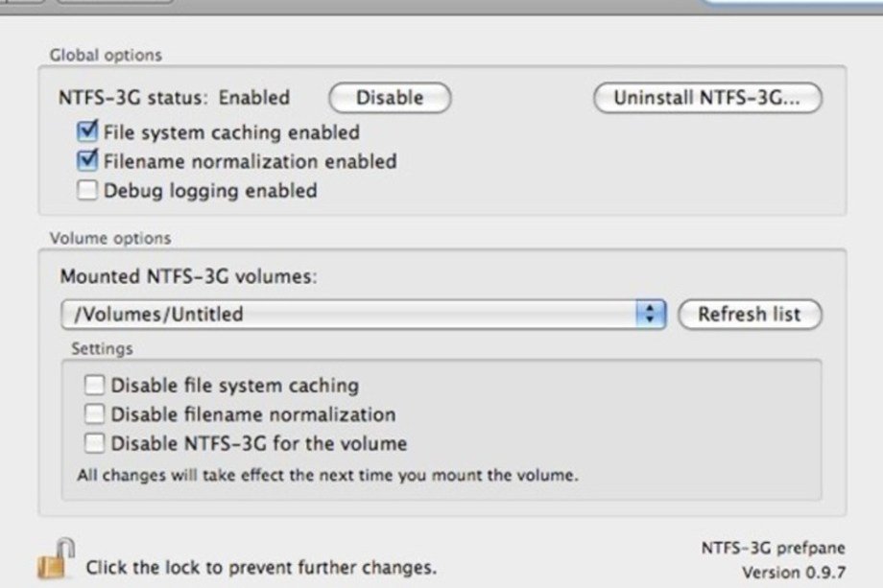
Task: Check Disable filename normalization box
Action: point(94,414)
